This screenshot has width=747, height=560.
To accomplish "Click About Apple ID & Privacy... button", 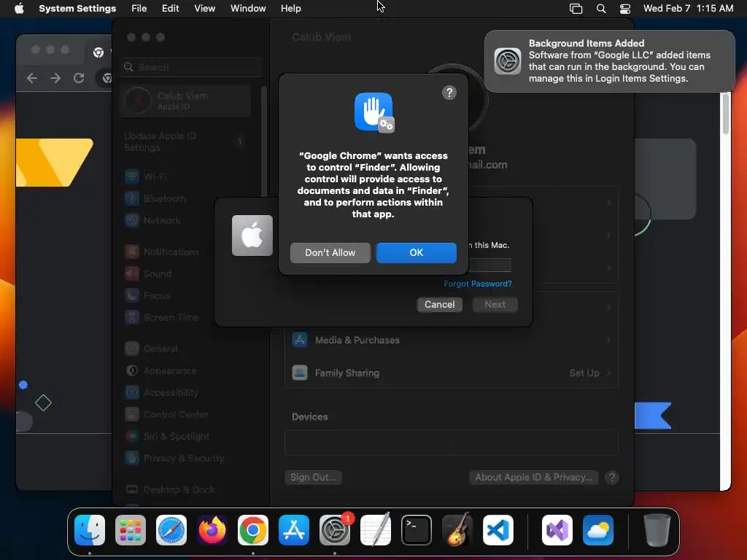I will [x=533, y=477].
